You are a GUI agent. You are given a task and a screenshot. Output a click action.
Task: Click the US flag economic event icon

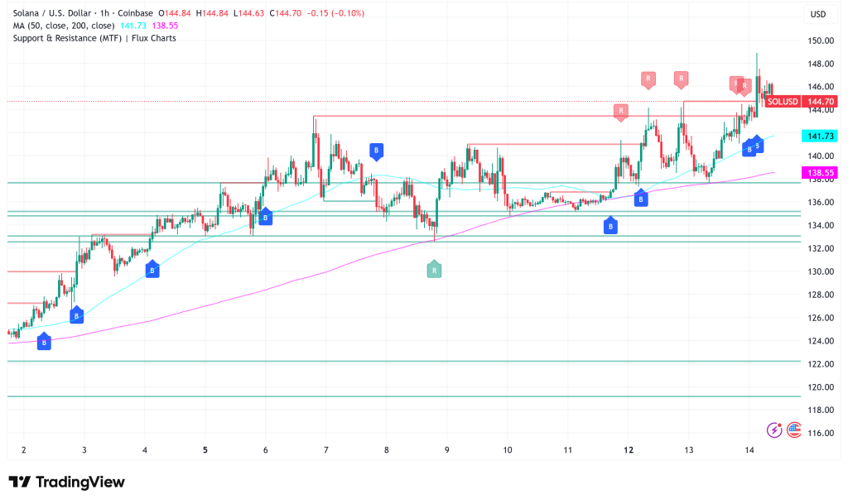click(793, 430)
